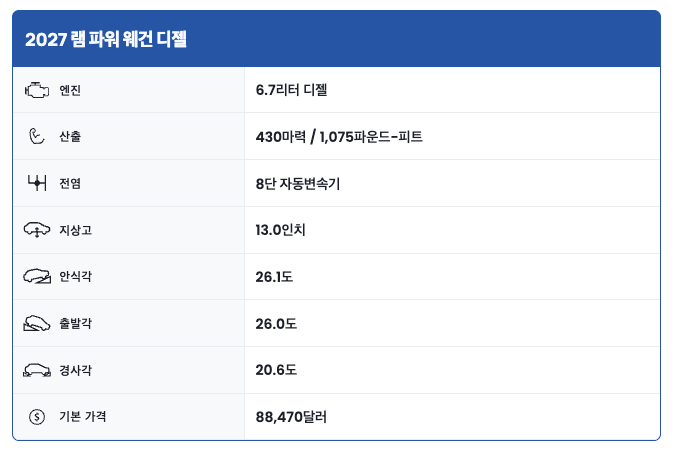Click the 6.7리터 디젤 engine value
The width and height of the screenshot is (673, 454).
click(291, 90)
